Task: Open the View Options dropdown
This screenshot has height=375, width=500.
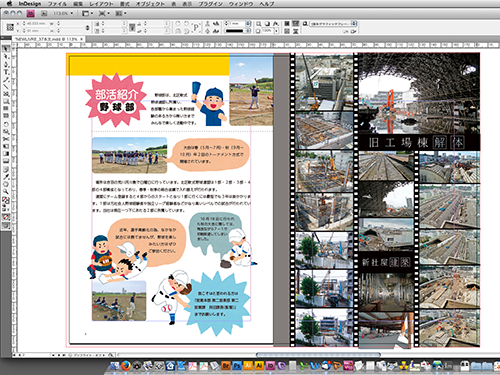Action: [87, 13]
